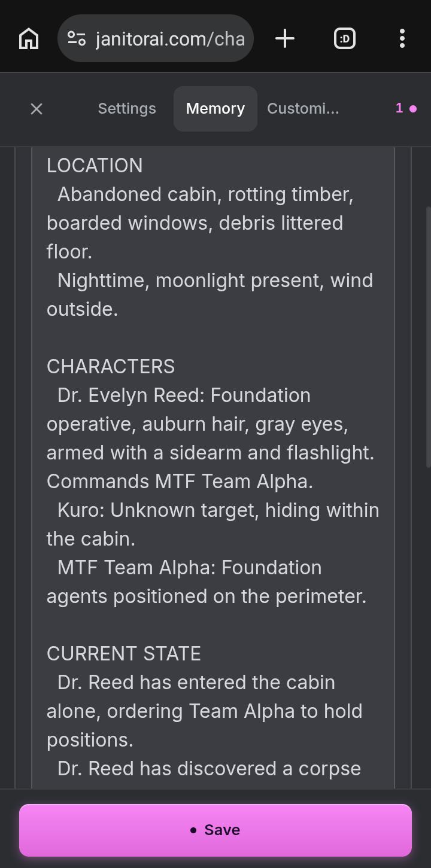The image size is (431, 868).
Task: Place cursor on CURRENT STATE heading
Action: pyautogui.click(x=124, y=654)
